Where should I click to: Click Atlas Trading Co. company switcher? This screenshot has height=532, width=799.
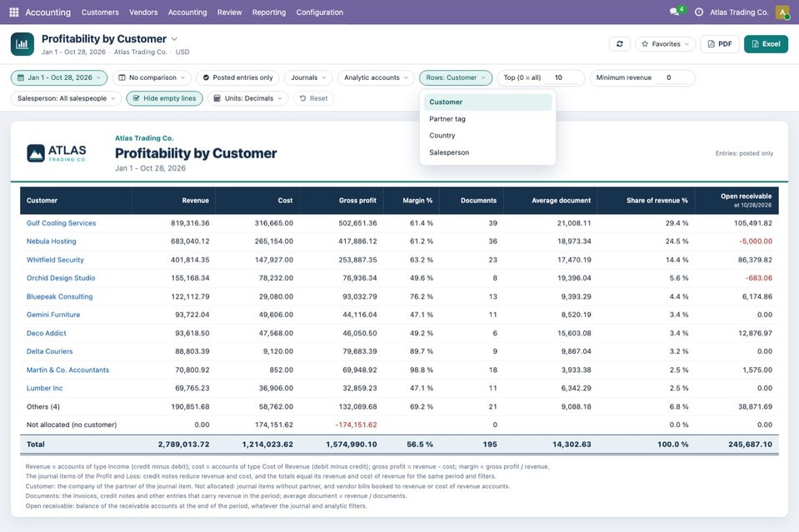click(739, 12)
